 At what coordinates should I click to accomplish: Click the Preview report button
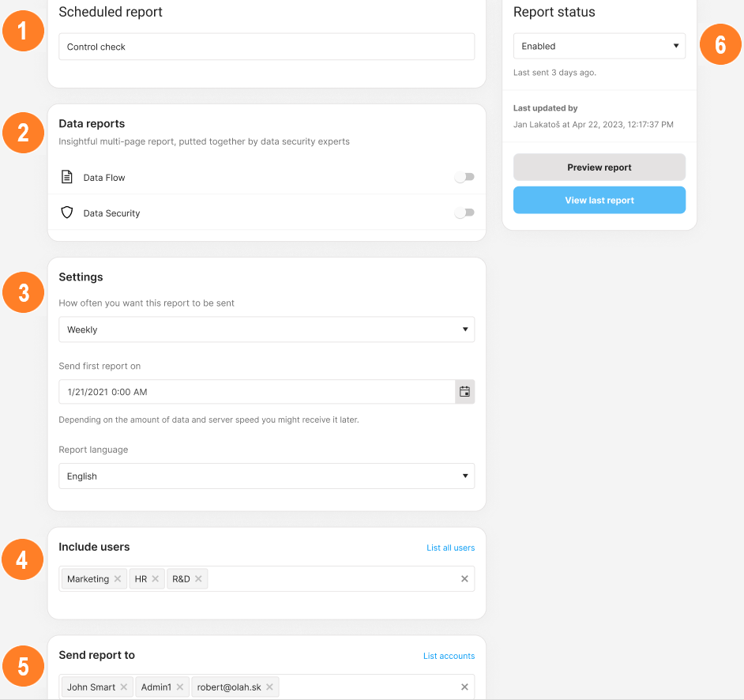click(x=599, y=167)
